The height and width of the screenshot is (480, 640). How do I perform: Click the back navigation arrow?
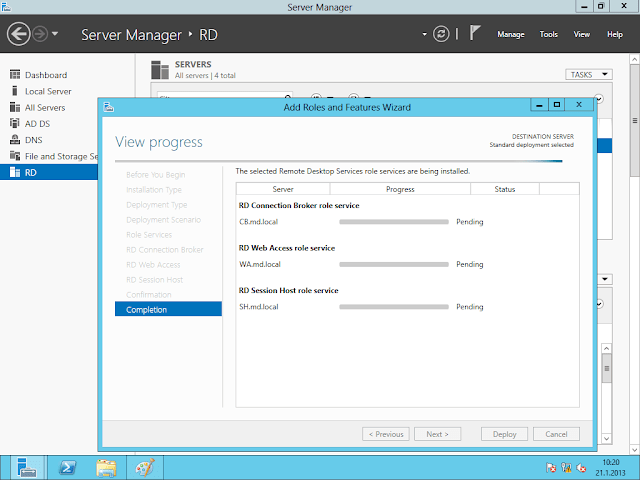[x=17, y=34]
